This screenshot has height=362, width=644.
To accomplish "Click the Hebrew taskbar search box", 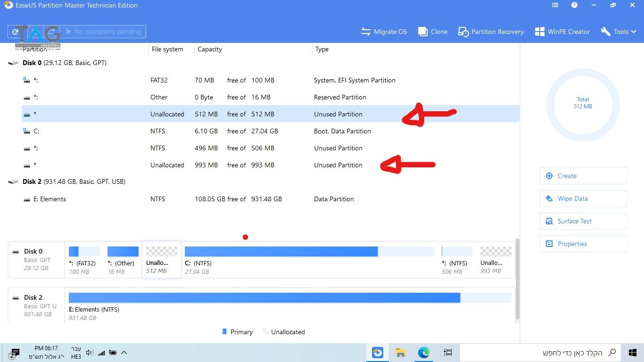I will 540,353.
